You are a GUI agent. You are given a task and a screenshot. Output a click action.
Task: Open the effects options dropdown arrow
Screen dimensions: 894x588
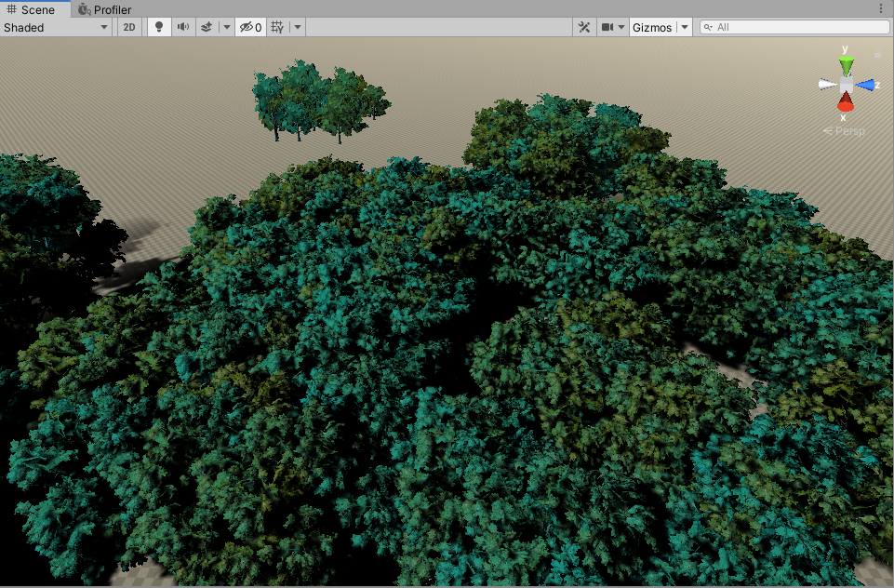pyautogui.click(x=227, y=27)
